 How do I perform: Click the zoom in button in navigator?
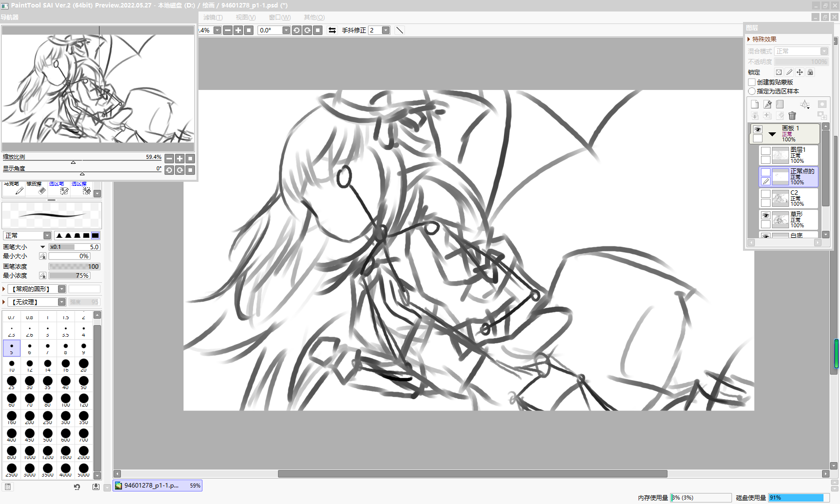(179, 159)
